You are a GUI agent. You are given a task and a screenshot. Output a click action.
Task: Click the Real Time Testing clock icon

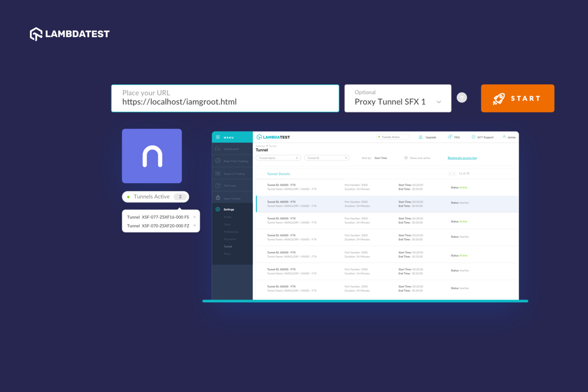[x=218, y=161]
